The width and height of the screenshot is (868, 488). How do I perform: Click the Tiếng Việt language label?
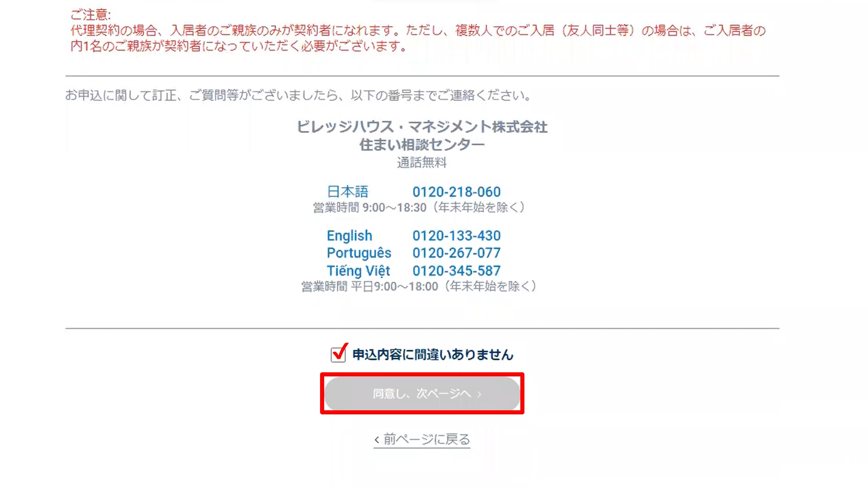(358, 271)
